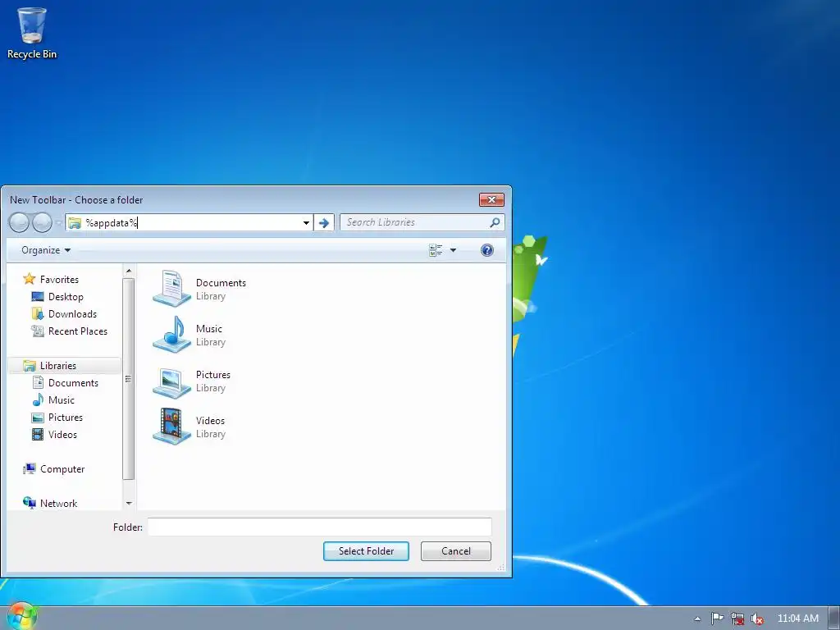Click the folder icon in address bar
The width and height of the screenshot is (840, 630).
[x=75, y=223]
